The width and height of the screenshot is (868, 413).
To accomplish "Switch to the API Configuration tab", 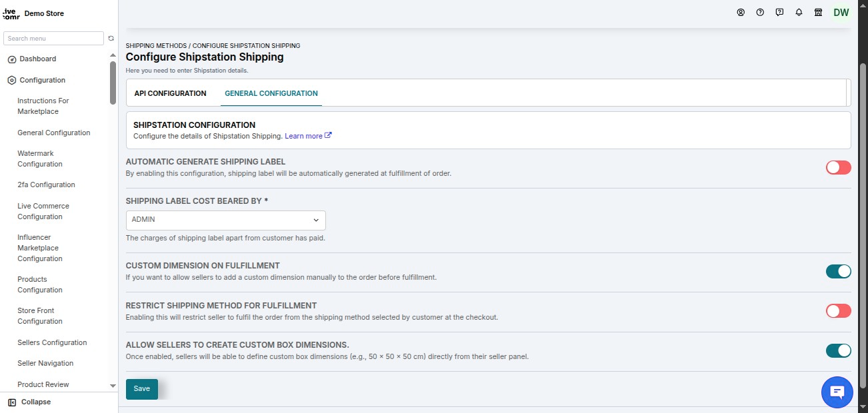I will (x=170, y=93).
